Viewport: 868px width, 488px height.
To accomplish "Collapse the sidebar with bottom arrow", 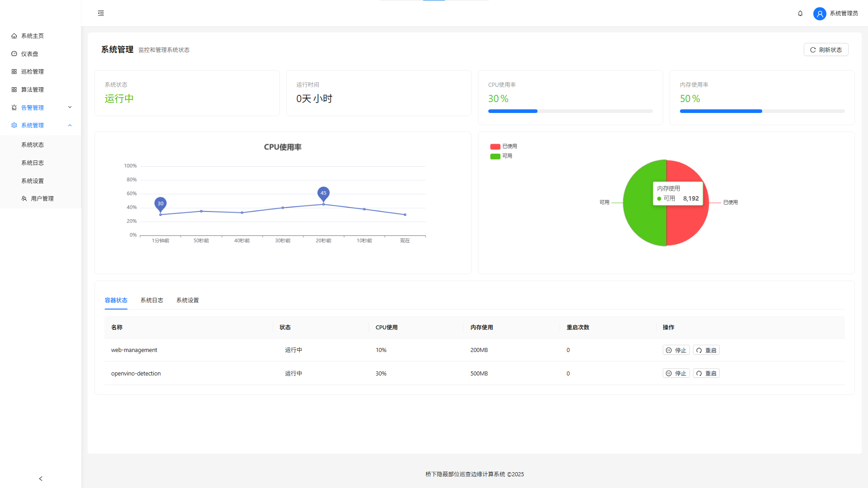I will click(x=41, y=479).
